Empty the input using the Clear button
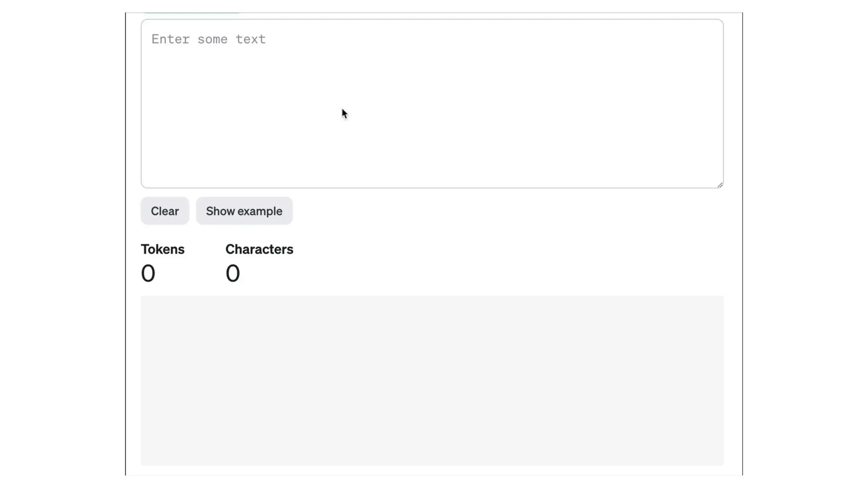The image size is (868, 488). (x=165, y=211)
